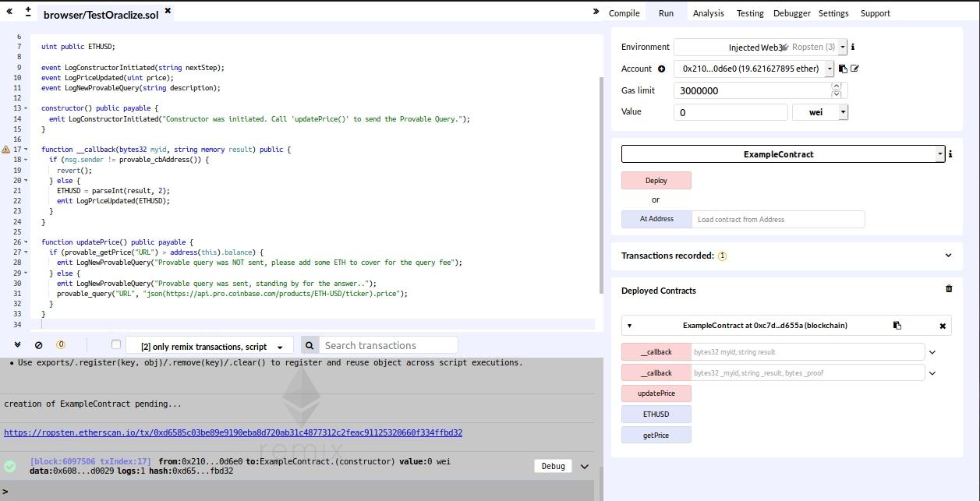Collapse the file explorer panel arrows
Image resolution: width=980 pixels, height=501 pixels.
(x=9, y=12)
